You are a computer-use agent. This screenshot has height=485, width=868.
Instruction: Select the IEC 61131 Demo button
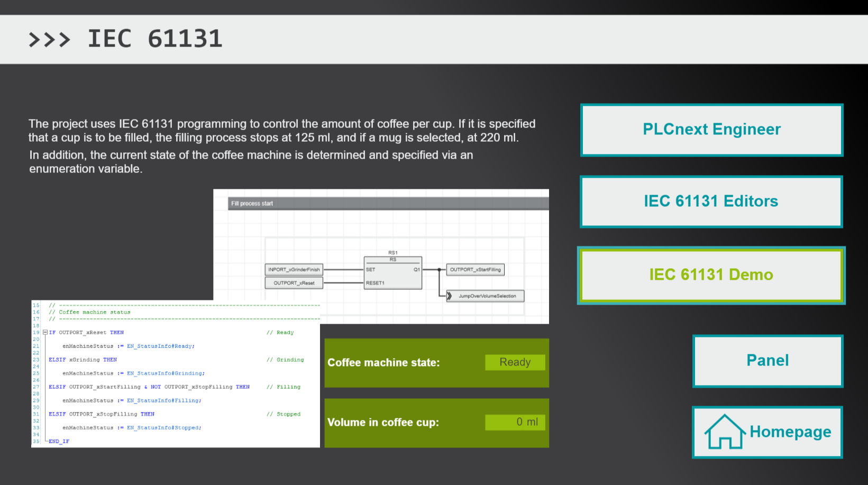711,275
